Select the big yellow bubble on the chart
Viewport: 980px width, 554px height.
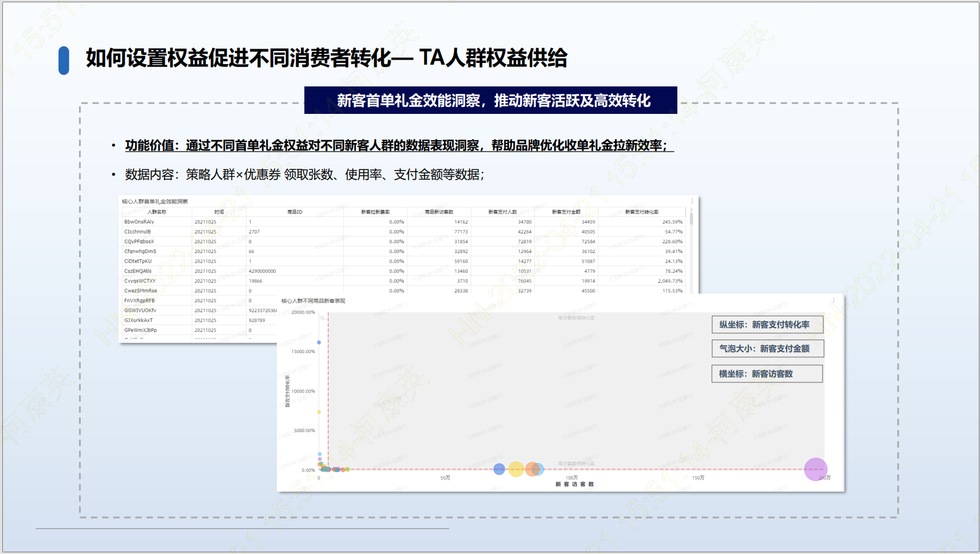pos(516,469)
